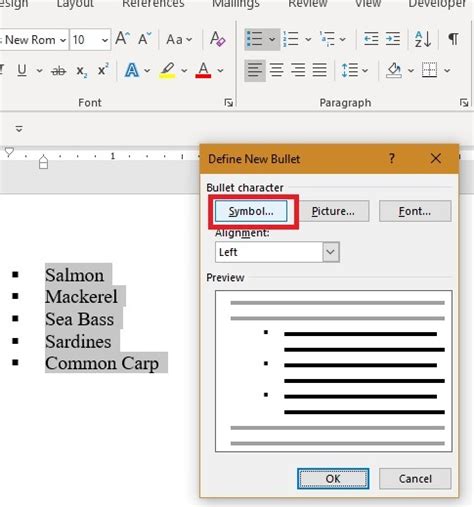Viewport: 474px width, 507px height.
Task: Click the Multilevel List icon
Action: click(327, 39)
